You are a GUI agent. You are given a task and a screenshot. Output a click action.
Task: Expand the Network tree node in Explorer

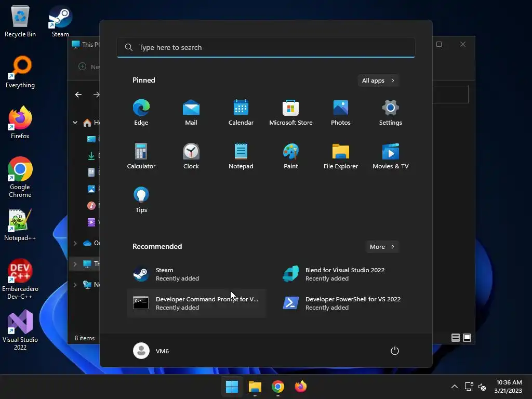coord(75,285)
